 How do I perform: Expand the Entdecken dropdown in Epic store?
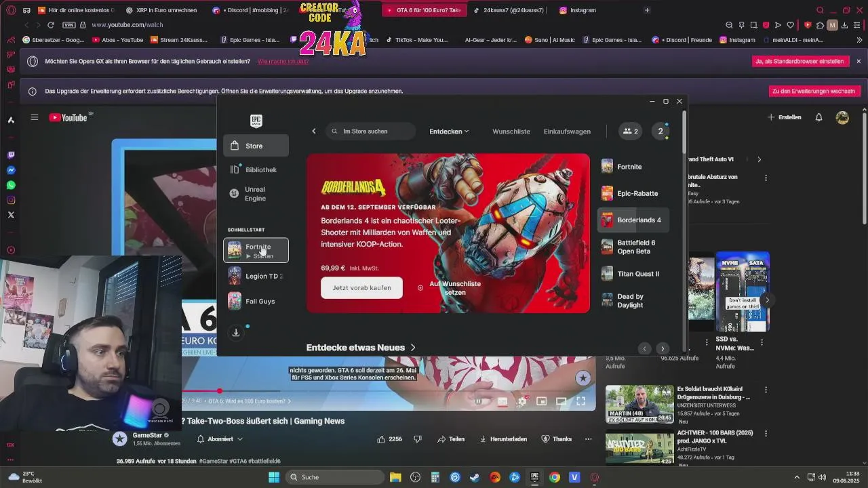click(449, 131)
